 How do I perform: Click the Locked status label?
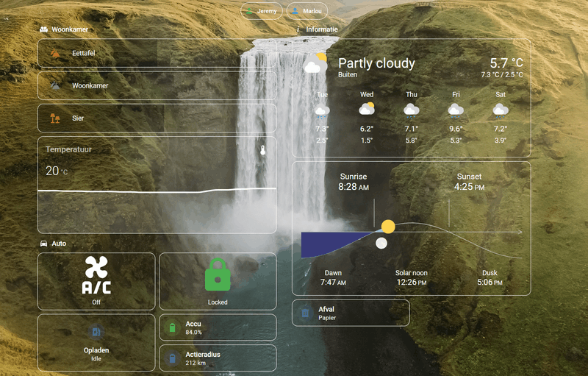pyautogui.click(x=218, y=302)
